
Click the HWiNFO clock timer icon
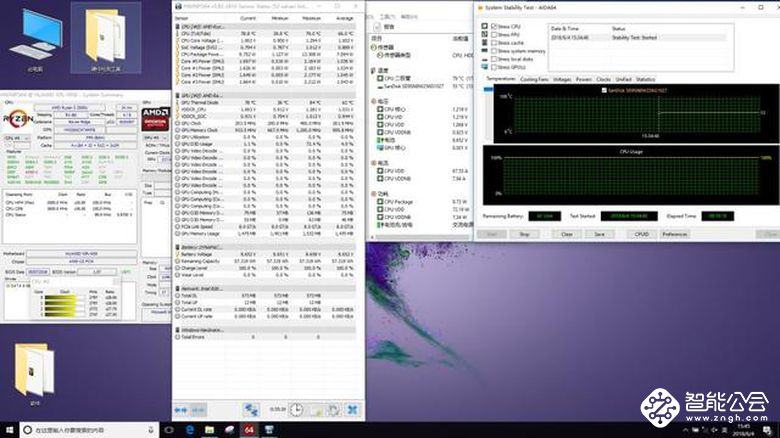pyautogui.click(x=297, y=410)
